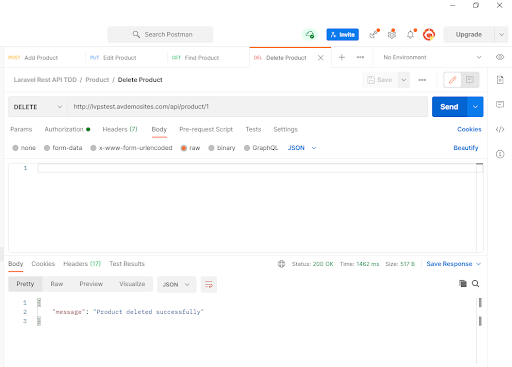
Task: Open the raw JSON format dropdown
Action: click(x=302, y=148)
